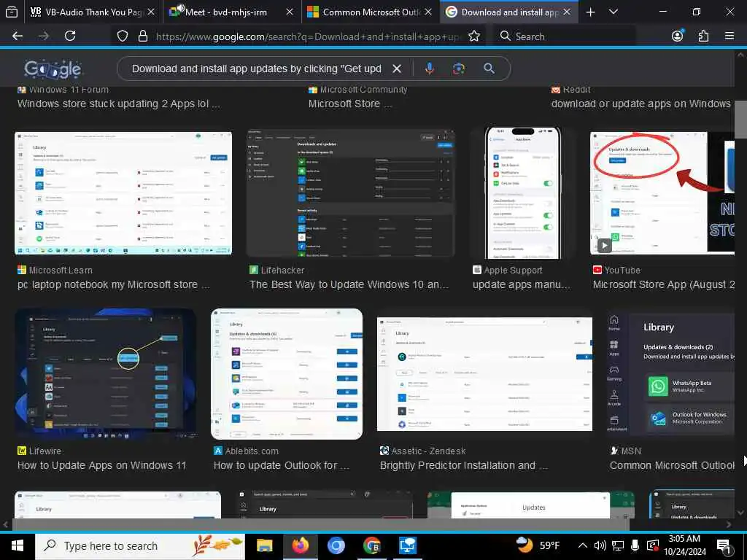
Task: Open File Explorer from the taskbar
Action: (264, 545)
